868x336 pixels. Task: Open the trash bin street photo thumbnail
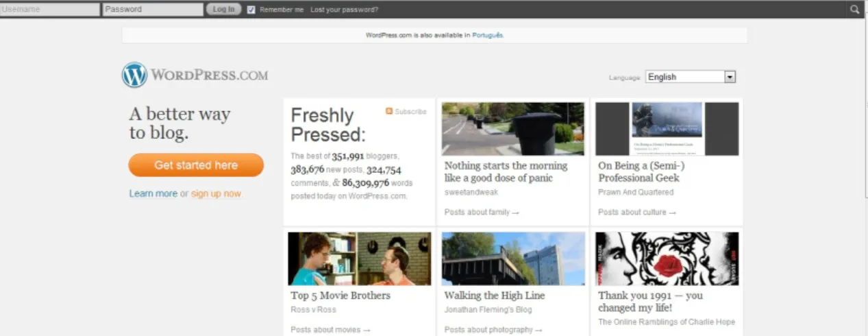pyautogui.click(x=513, y=129)
